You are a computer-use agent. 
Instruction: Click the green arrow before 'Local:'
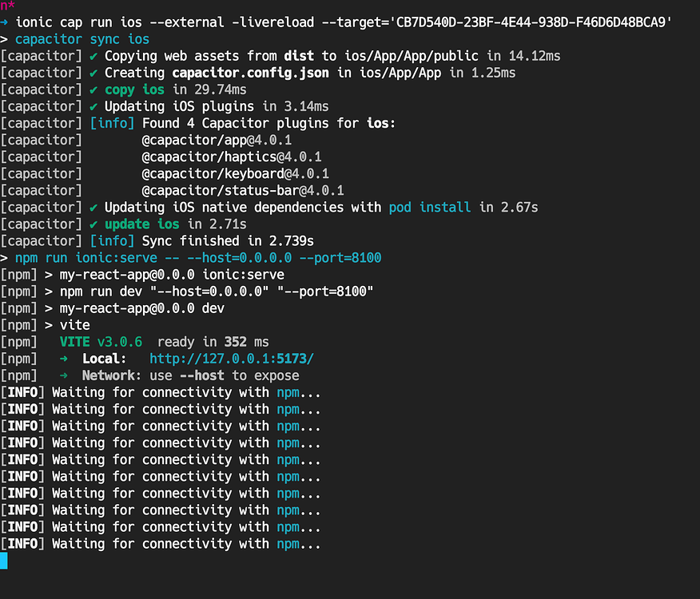pos(64,359)
